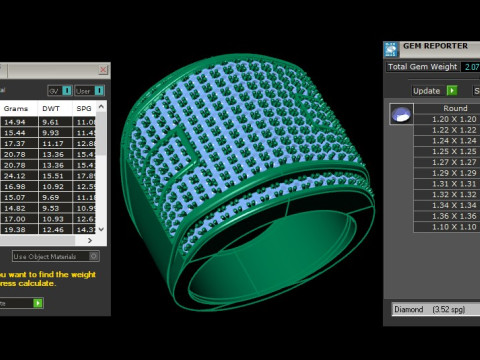
Task: Click the green calculate play button in the weight panel
Action: [38, 303]
